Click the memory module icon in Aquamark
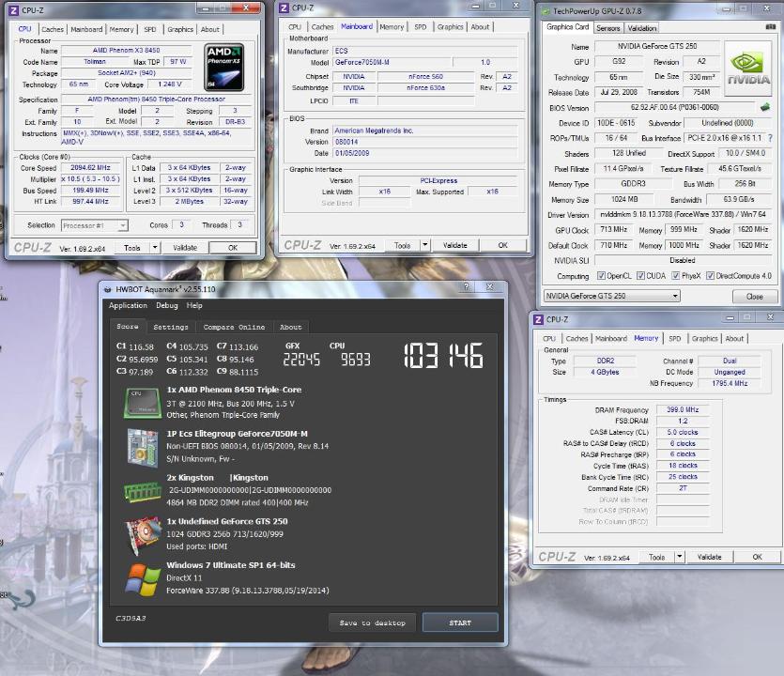784x676 pixels. pos(143,491)
